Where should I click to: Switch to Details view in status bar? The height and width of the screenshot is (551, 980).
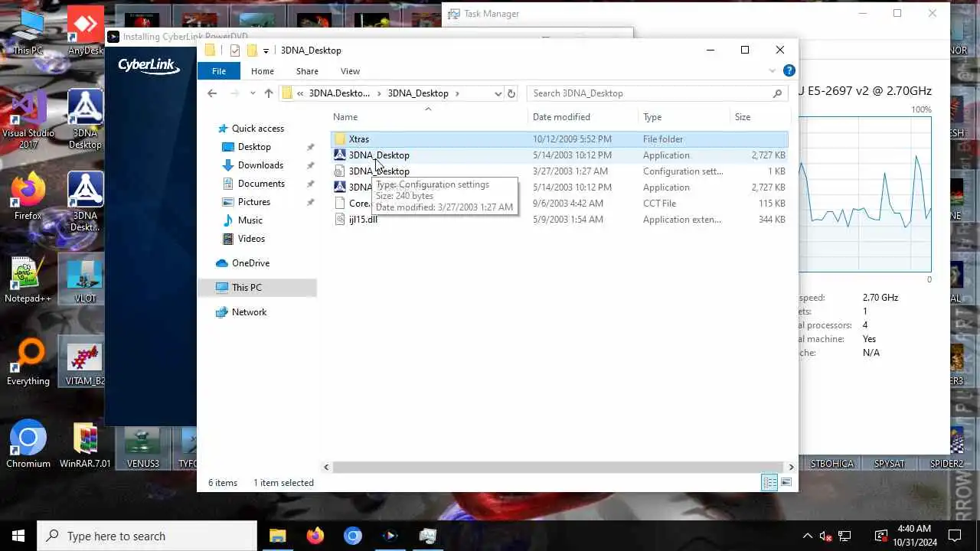769,482
